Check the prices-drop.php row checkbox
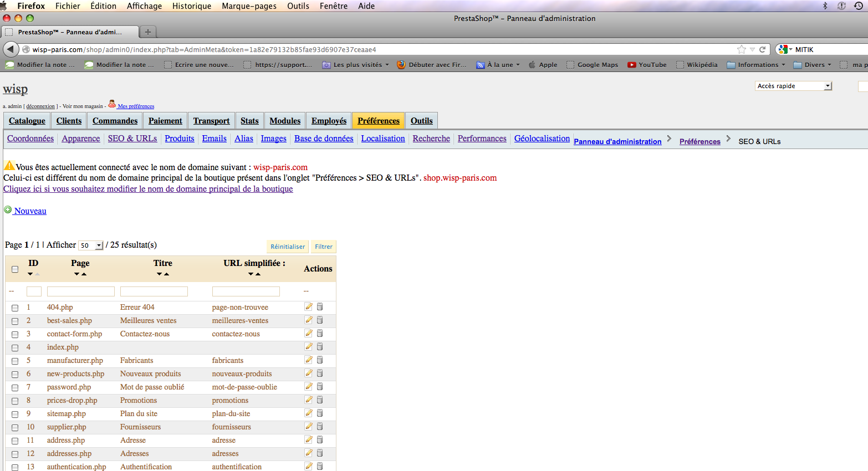The image size is (868, 471). 15,401
